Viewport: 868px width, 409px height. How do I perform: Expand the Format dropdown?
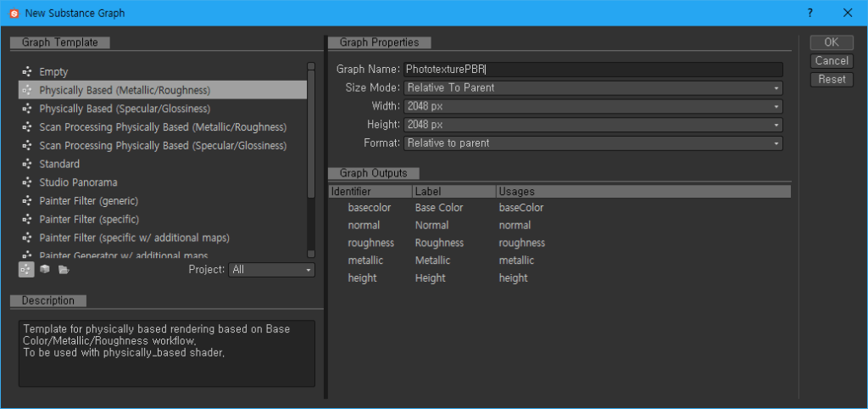pos(593,143)
